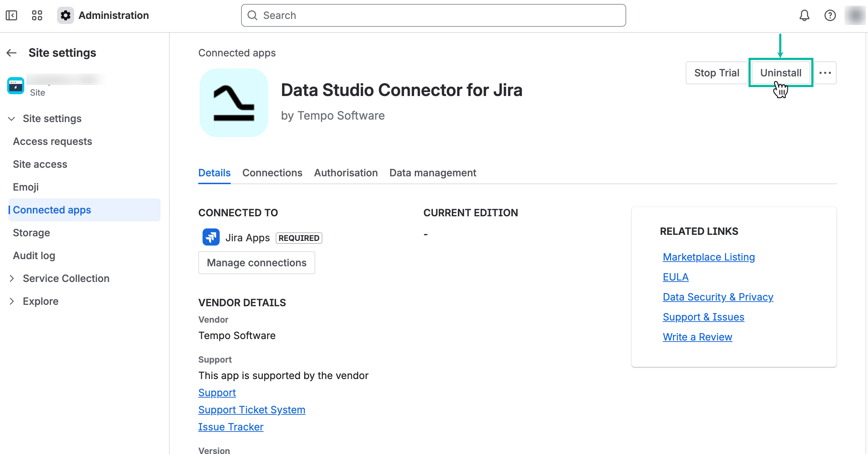868x454 pixels.
Task: Open the Issue Tracker link
Action: click(x=231, y=427)
